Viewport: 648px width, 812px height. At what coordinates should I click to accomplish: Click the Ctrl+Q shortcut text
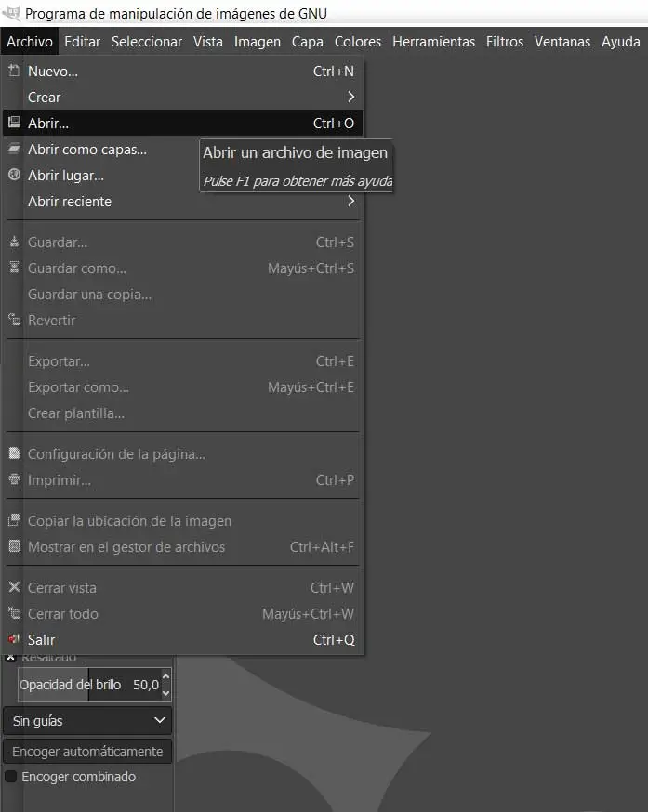(334, 640)
